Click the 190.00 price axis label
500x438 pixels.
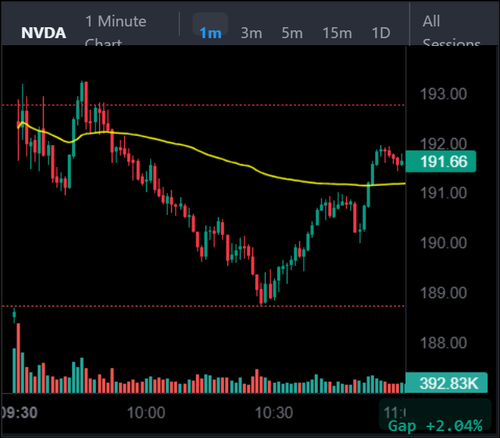click(x=443, y=243)
